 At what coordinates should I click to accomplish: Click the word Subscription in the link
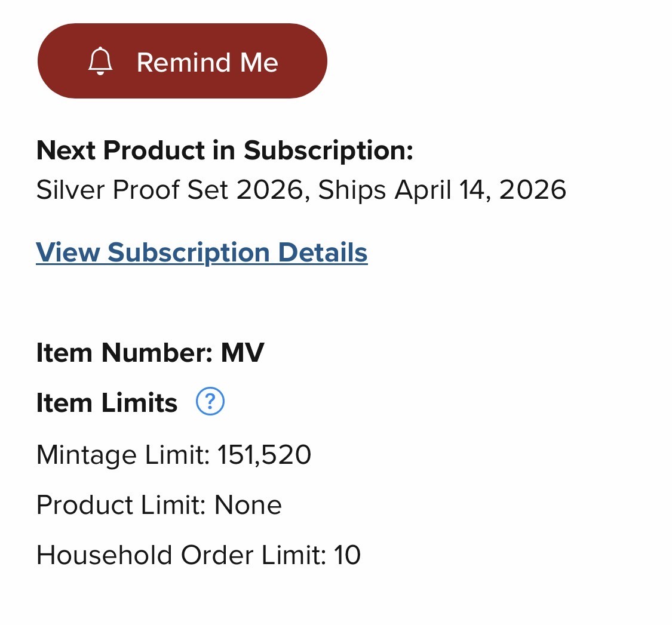click(x=190, y=252)
